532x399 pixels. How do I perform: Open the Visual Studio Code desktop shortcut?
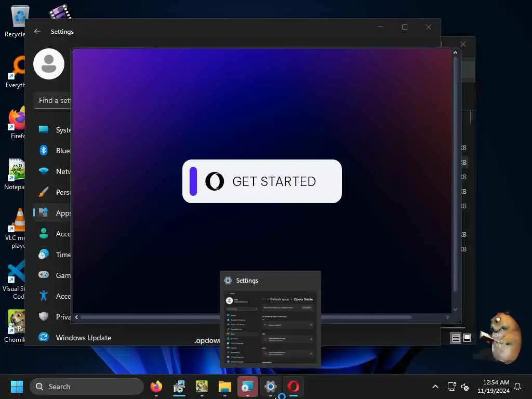[x=15, y=280]
